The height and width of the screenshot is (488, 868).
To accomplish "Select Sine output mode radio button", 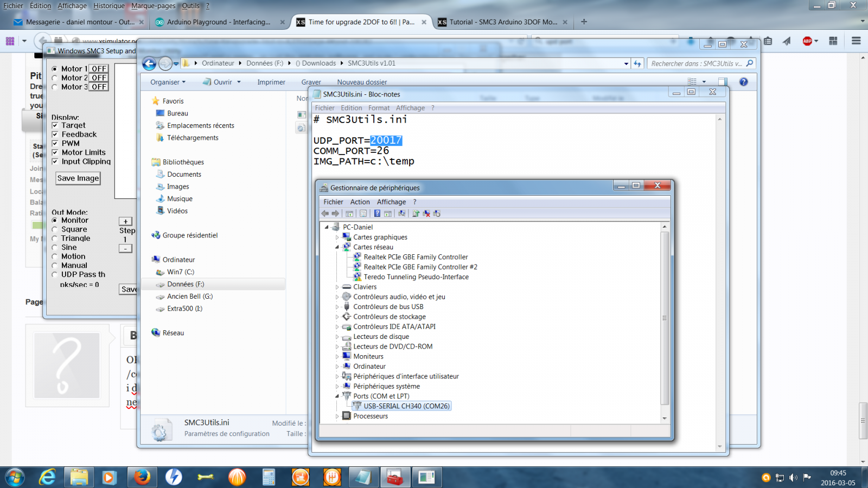I will click(x=55, y=247).
